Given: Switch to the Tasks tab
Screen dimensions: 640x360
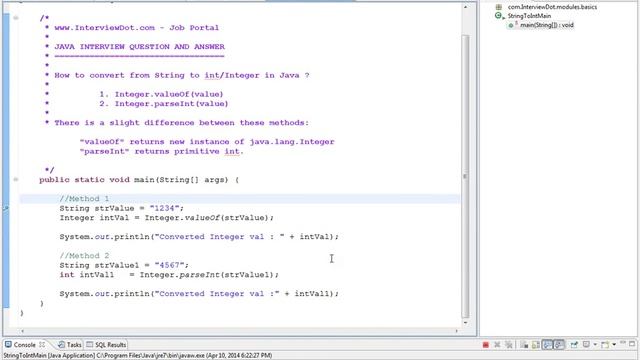Looking at the screenshot, I should pyautogui.click(x=70, y=345).
